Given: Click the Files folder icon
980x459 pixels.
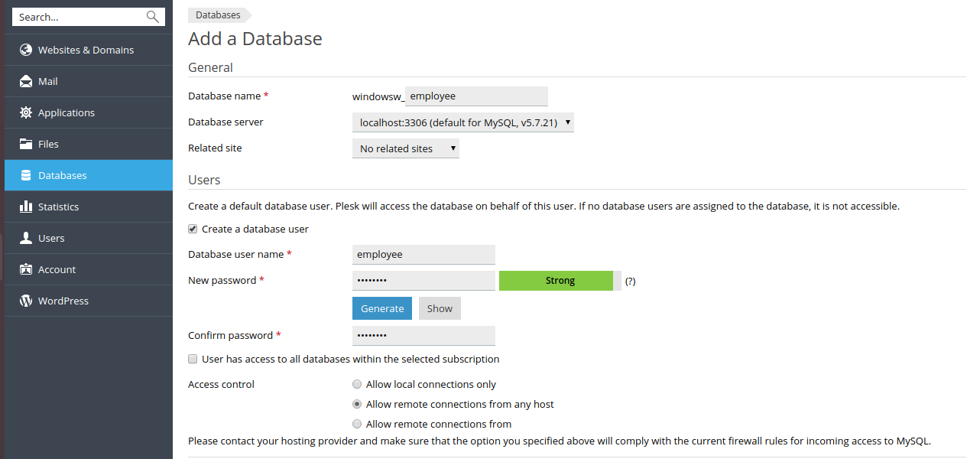Looking at the screenshot, I should [26, 145].
